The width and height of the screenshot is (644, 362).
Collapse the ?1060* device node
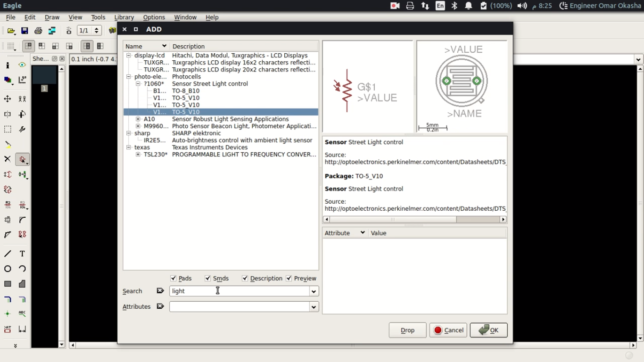[x=138, y=83]
